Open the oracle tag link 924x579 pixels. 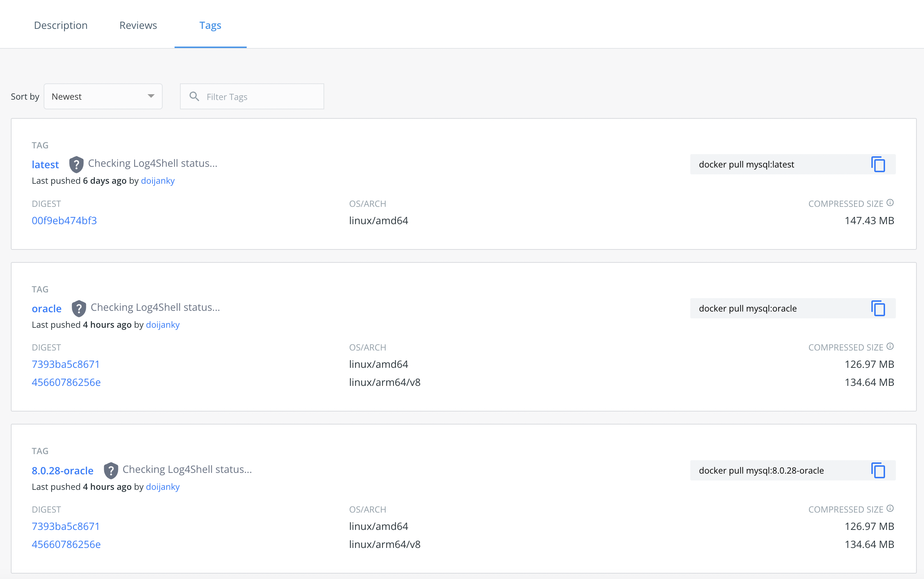(x=47, y=309)
